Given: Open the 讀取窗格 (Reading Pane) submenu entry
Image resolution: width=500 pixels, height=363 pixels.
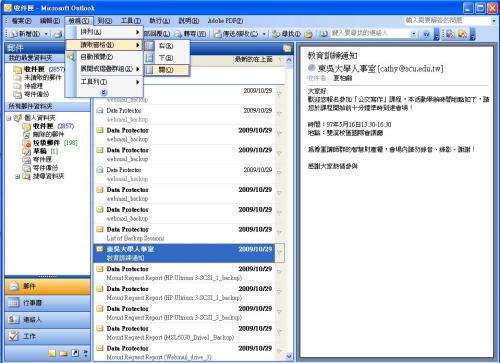Looking at the screenshot, I should [104, 45].
